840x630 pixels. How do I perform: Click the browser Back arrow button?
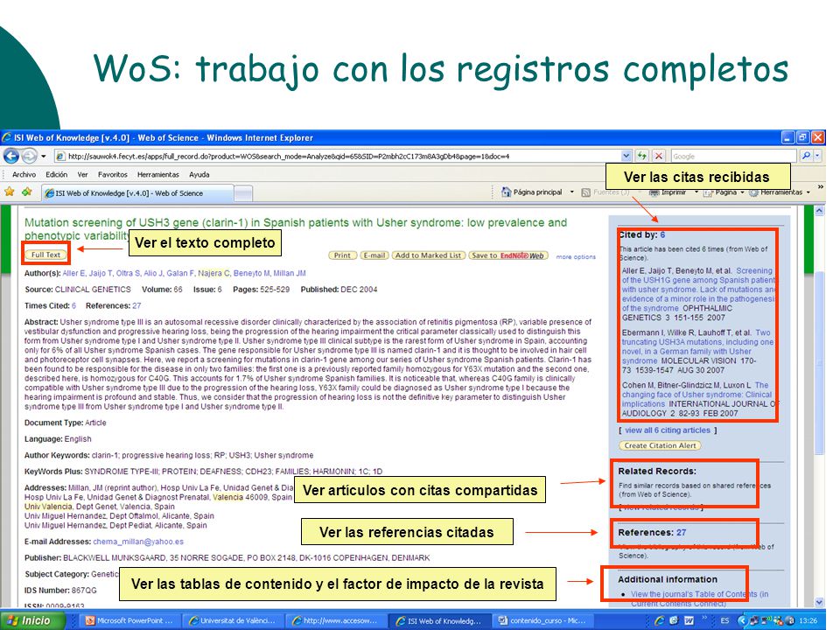(11, 156)
